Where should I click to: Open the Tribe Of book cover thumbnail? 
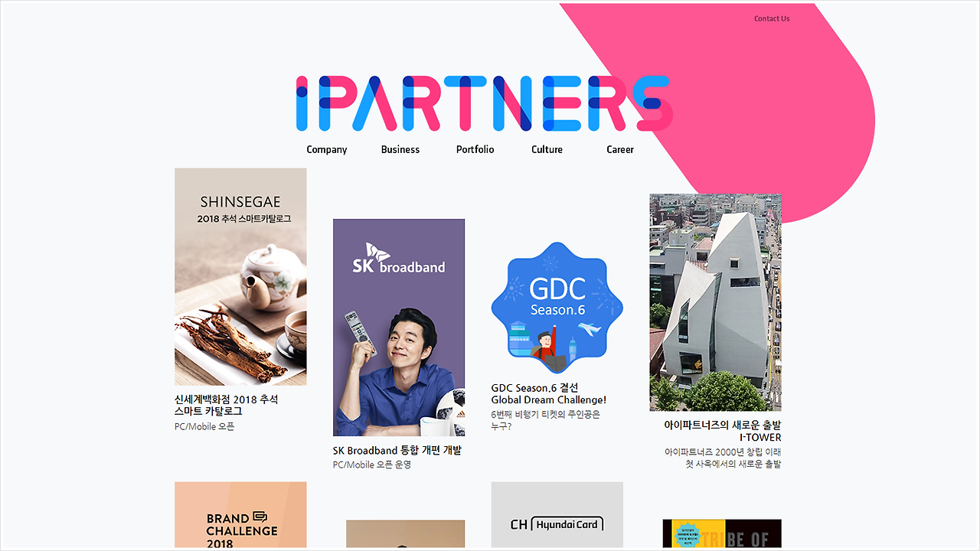tap(722, 534)
